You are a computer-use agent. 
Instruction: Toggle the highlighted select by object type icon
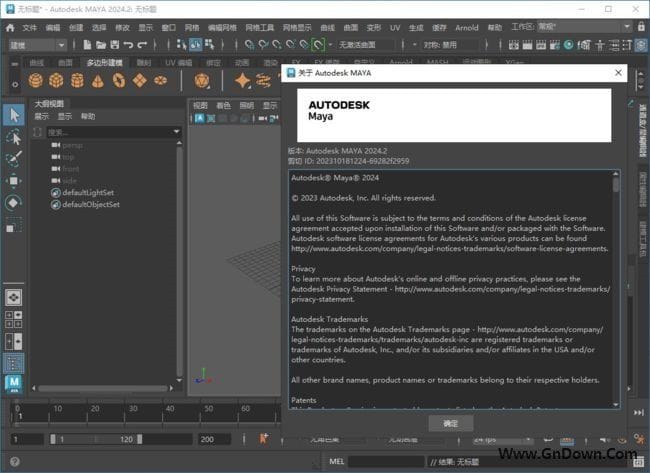196,44
